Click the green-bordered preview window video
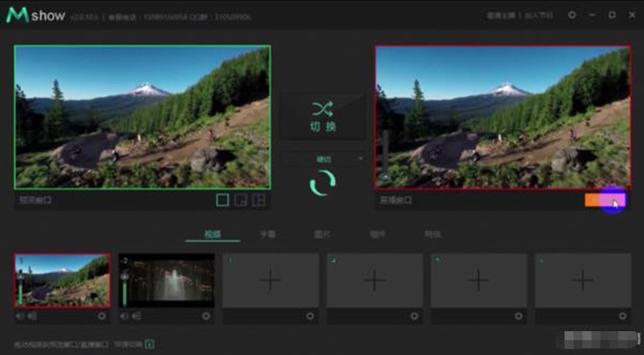The height and width of the screenshot is (355, 644). [x=143, y=118]
